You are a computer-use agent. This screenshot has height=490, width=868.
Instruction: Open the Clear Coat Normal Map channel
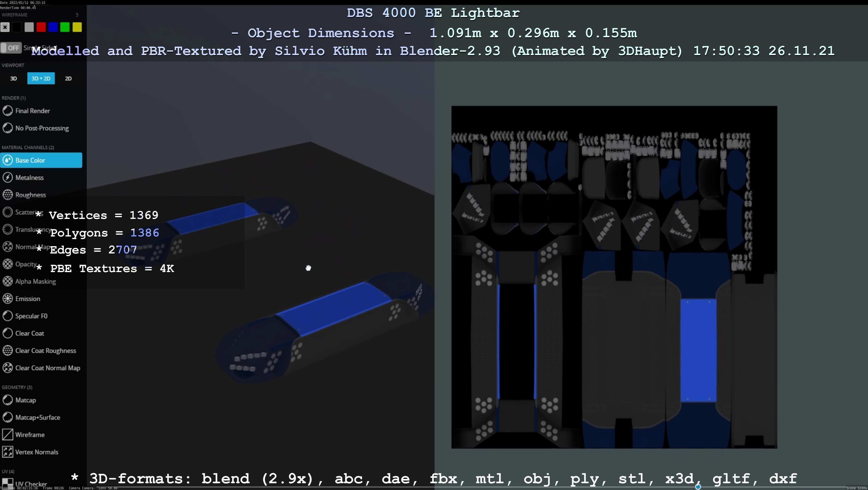coord(42,368)
